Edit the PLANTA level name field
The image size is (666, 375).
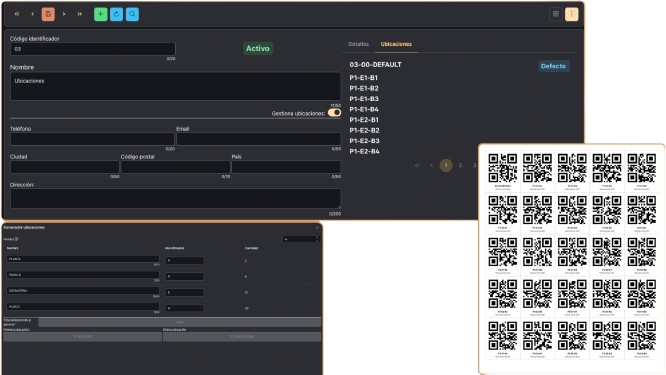(x=83, y=259)
